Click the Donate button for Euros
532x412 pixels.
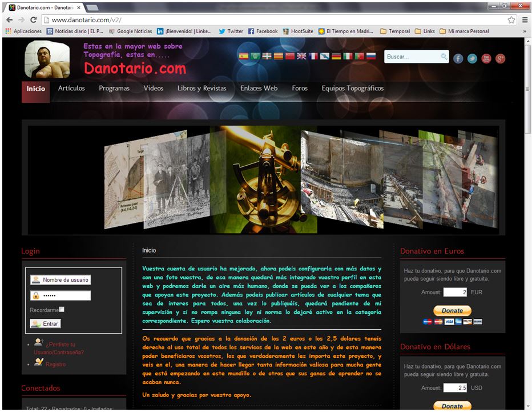(x=452, y=311)
